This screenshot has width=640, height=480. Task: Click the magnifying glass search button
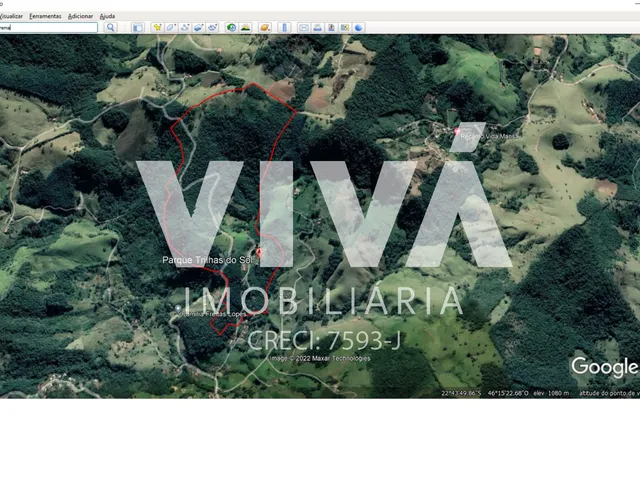110,27
